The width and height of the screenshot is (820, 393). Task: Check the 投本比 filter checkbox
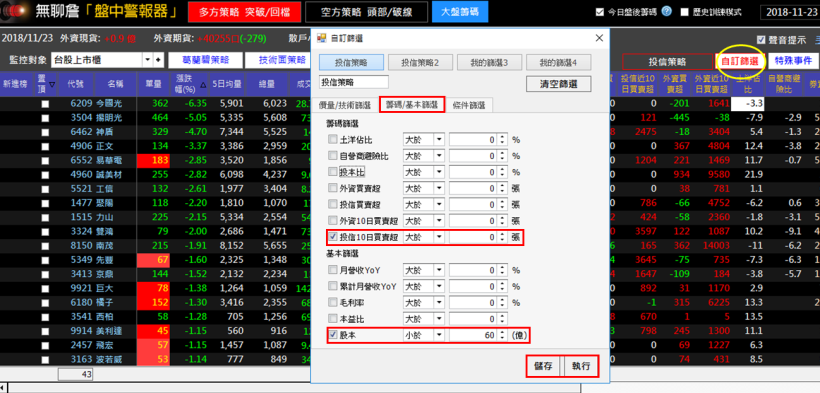pos(333,172)
